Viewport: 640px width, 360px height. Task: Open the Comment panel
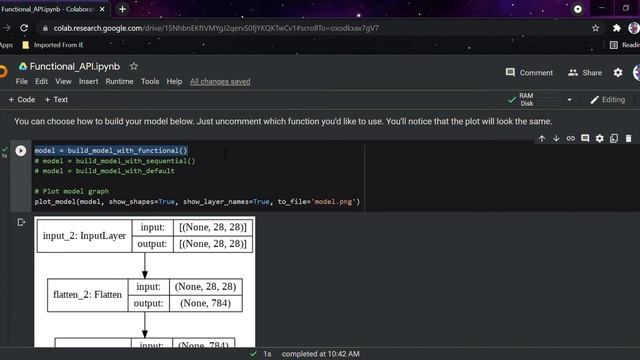pos(529,73)
